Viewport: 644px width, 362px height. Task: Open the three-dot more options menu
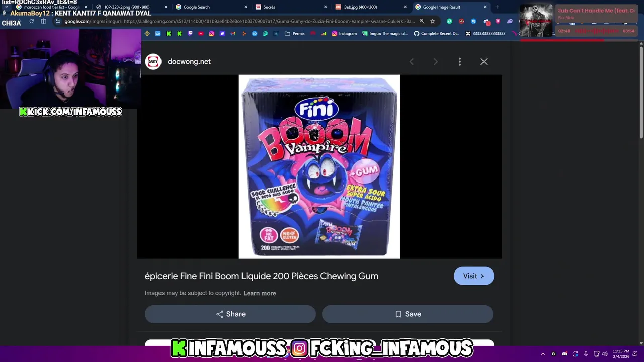point(460,61)
